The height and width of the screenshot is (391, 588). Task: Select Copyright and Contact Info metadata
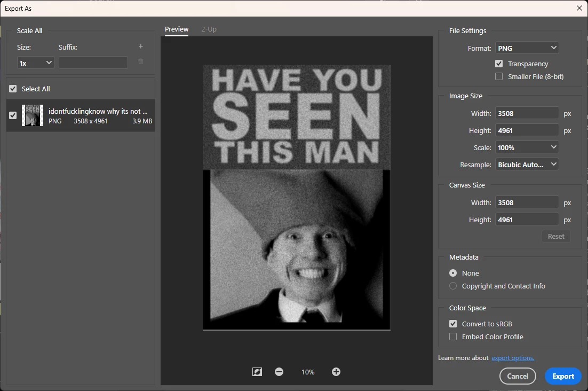pyautogui.click(x=453, y=286)
